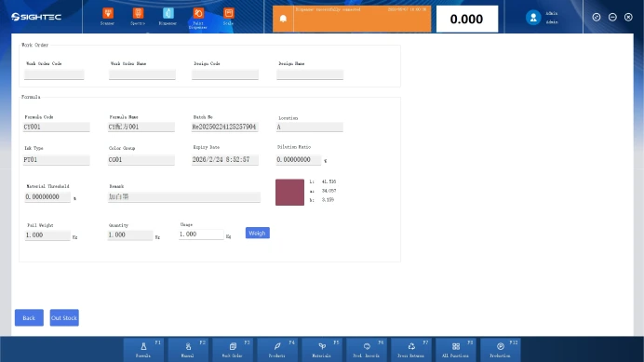The width and height of the screenshot is (644, 362).
Task: Click the L value 41.516
Action: click(329, 181)
